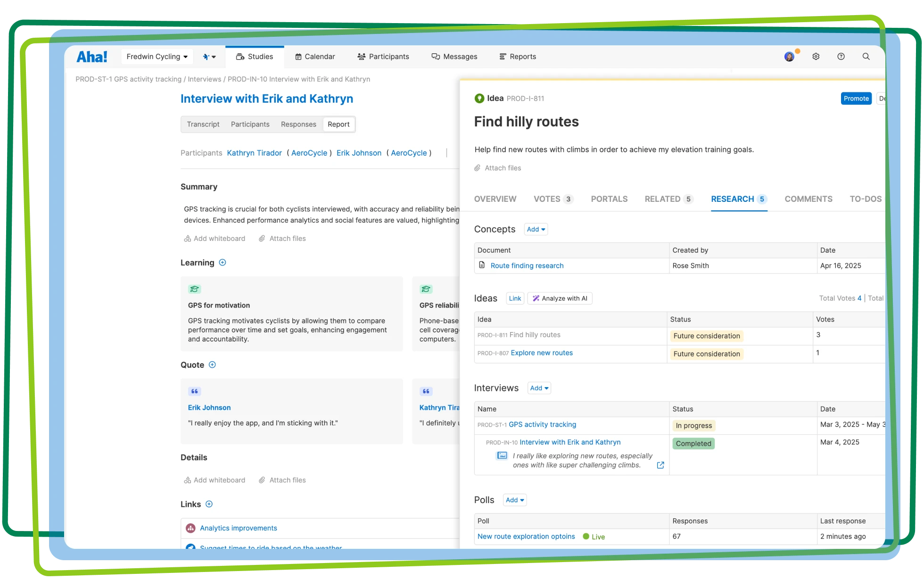Open the Add dropdown next to Polls

point(514,500)
